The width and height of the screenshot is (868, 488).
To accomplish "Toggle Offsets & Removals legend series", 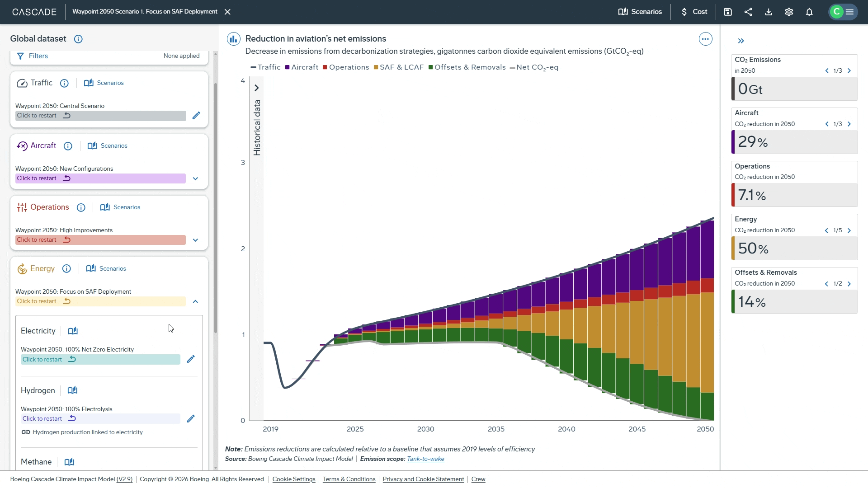I will pyautogui.click(x=467, y=67).
